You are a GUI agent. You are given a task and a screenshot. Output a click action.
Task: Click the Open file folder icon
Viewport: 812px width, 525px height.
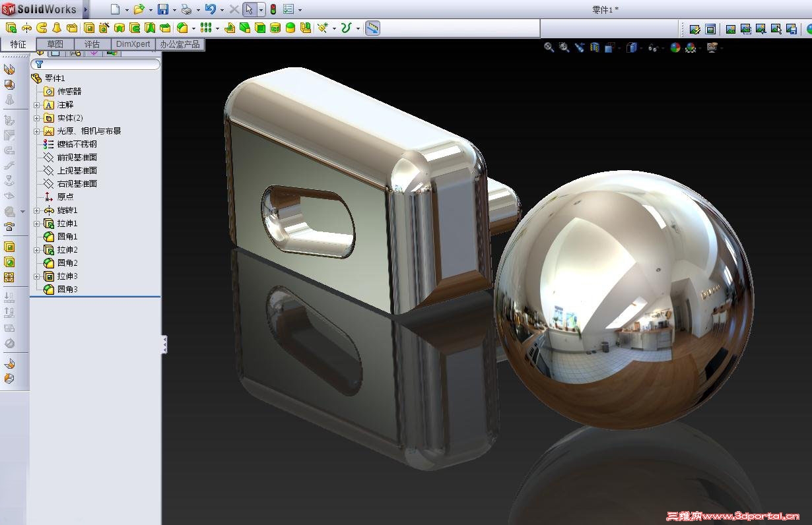pyautogui.click(x=139, y=9)
